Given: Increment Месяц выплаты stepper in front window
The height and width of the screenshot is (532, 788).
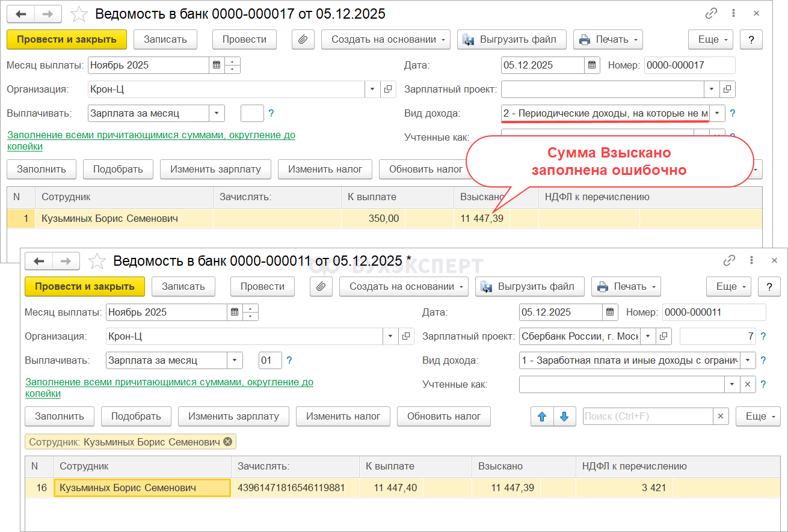Looking at the screenshot, I should (x=251, y=308).
